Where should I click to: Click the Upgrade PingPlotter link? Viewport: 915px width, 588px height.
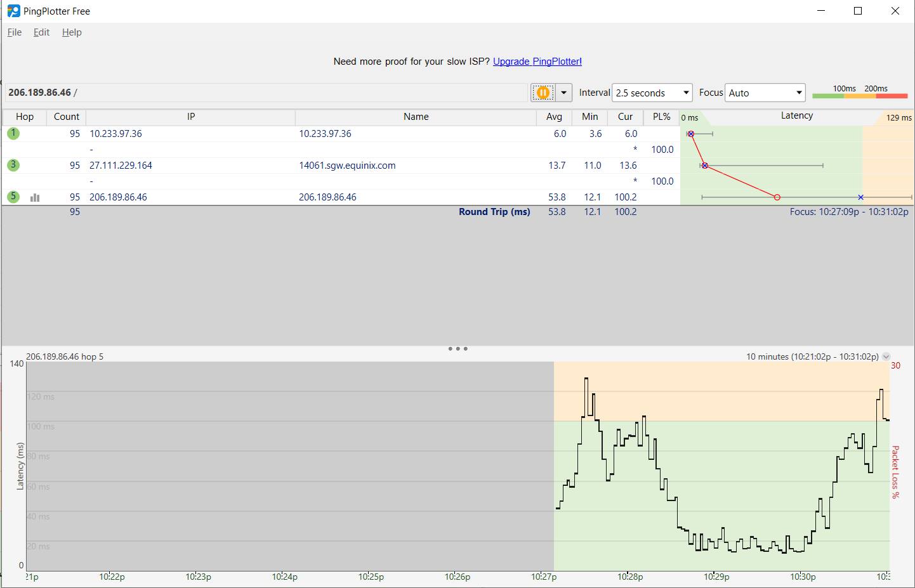pyautogui.click(x=537, y=62)
